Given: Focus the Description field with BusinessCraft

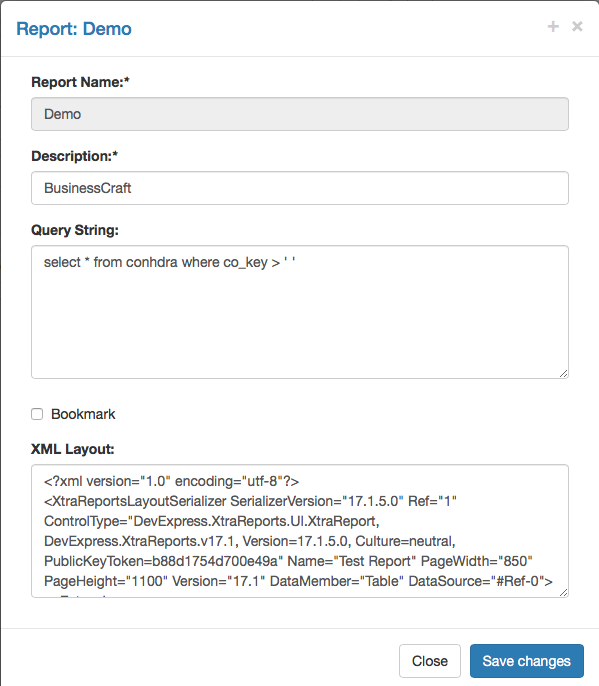Looking at the screenshot, I should coord(300,188).
